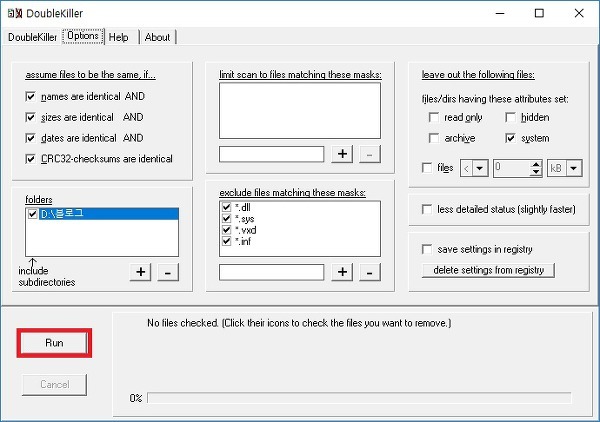600x422 pixels.
Task: Toggle 'names are identical' checkbox
Action: [x=30, y=96]
